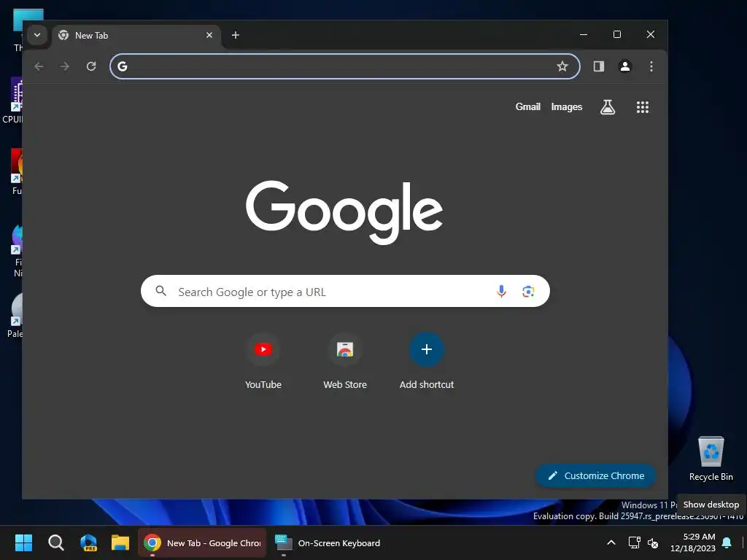
Task: Select Chrome New Tab taskbar button
Action: 202,542
